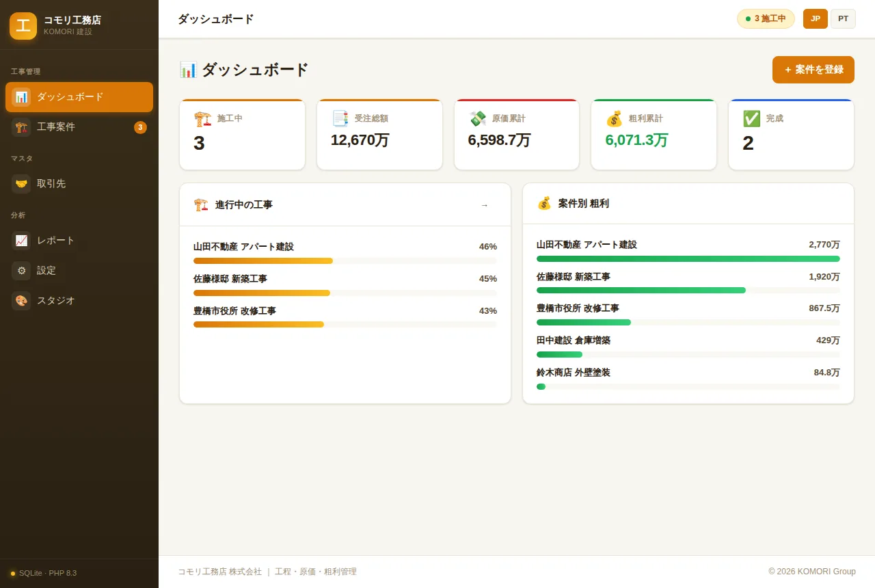Click the 山田不動産 アパート建設 46% progress bar
875x588 pixels.
click(345, 260)
